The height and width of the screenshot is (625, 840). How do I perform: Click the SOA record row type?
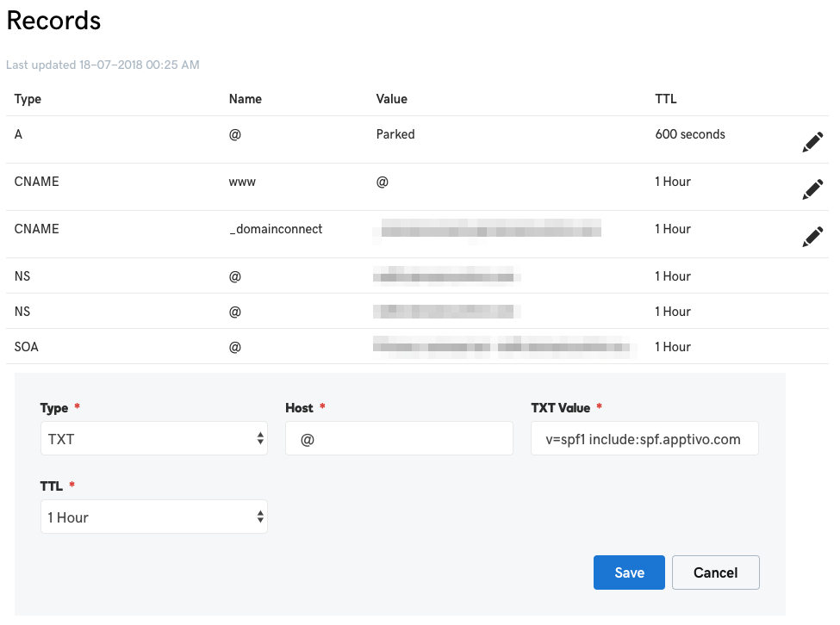(27, 347)
